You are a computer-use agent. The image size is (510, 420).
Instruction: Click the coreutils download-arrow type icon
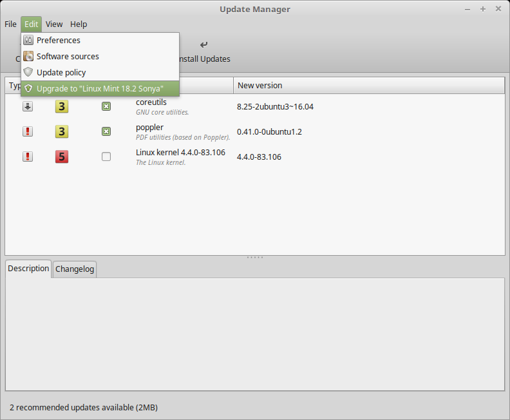pyautogui.click(x=28, y=106)
